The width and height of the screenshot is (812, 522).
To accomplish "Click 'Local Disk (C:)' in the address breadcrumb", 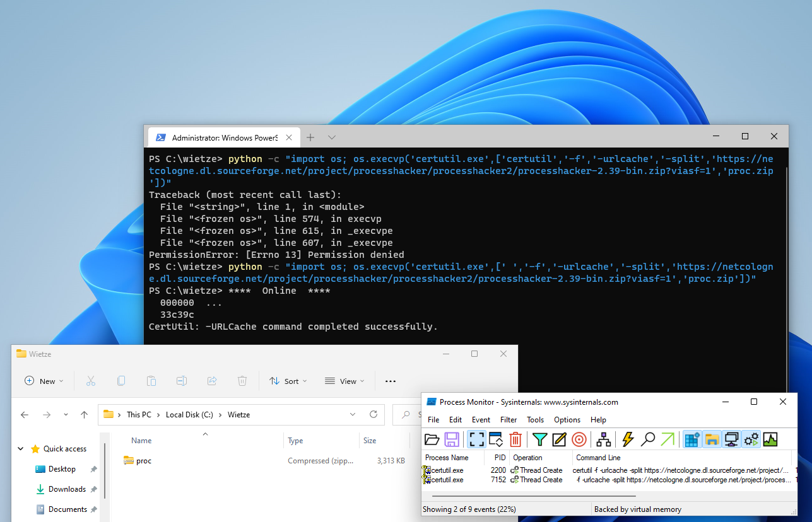I will [x=189, y=415].
